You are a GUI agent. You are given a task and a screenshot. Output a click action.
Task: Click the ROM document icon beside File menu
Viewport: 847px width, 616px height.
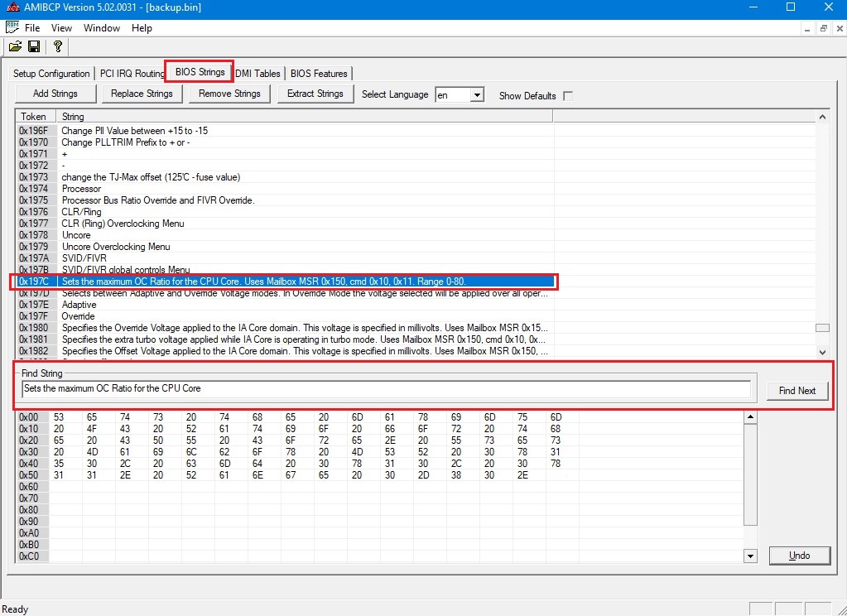12,27
